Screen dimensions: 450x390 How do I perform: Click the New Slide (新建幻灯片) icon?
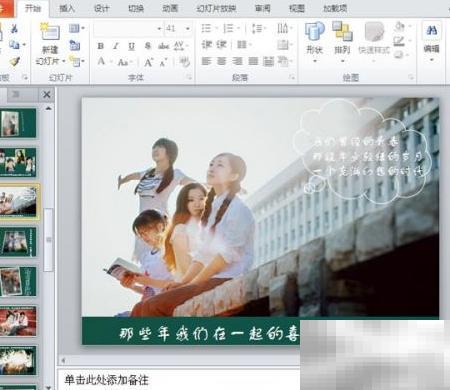coord(50,31)
